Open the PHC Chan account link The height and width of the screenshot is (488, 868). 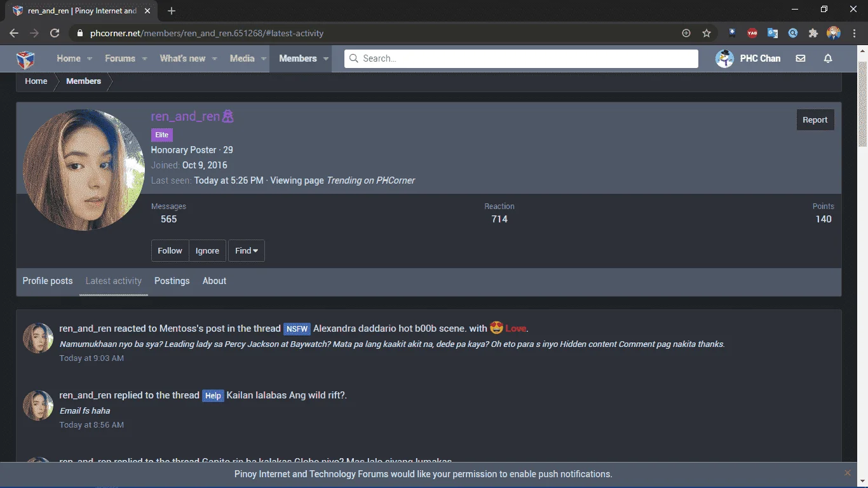click(760, 58)
